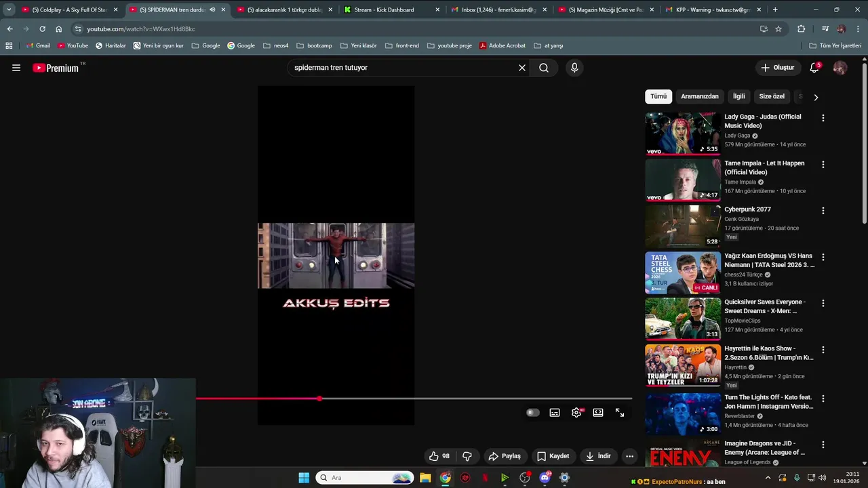The image size is (868, 488).
Task: Switch to alacakaranlık 1 türkçe dublaj tab
Action: [x=284, y=9]
